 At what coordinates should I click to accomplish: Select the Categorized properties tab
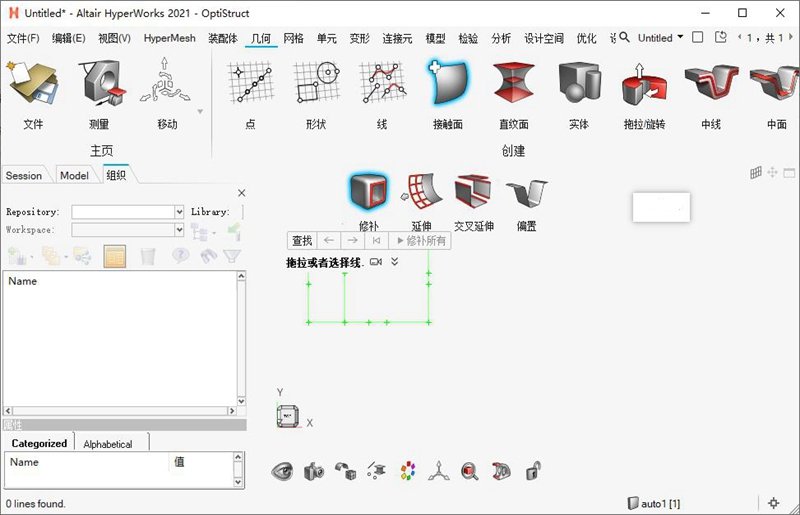coord(39,443)
